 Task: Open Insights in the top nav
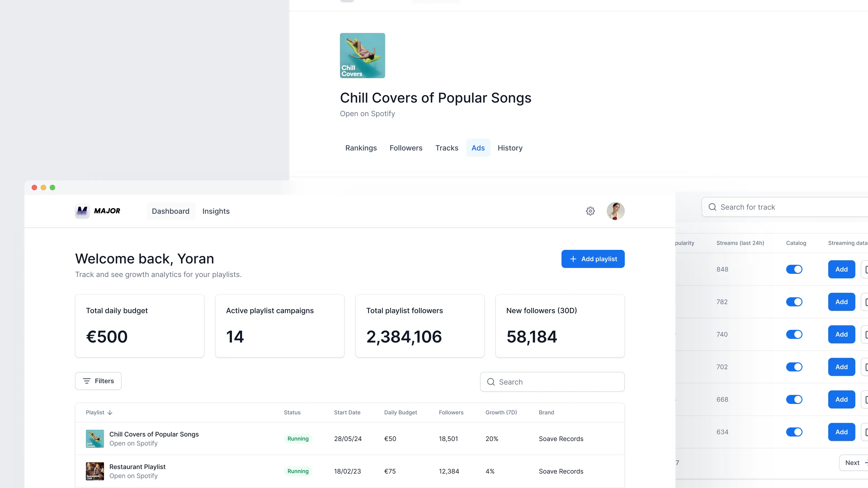216,211
